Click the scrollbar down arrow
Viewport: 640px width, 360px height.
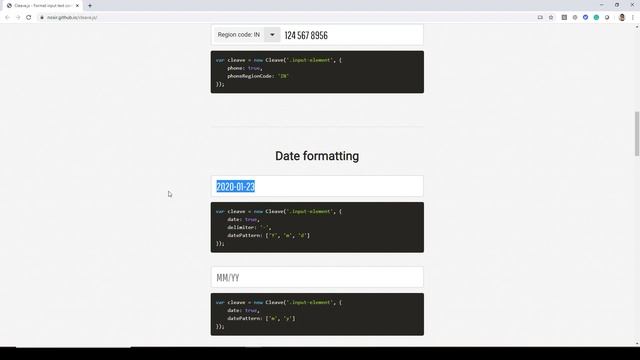coord(637,344)
